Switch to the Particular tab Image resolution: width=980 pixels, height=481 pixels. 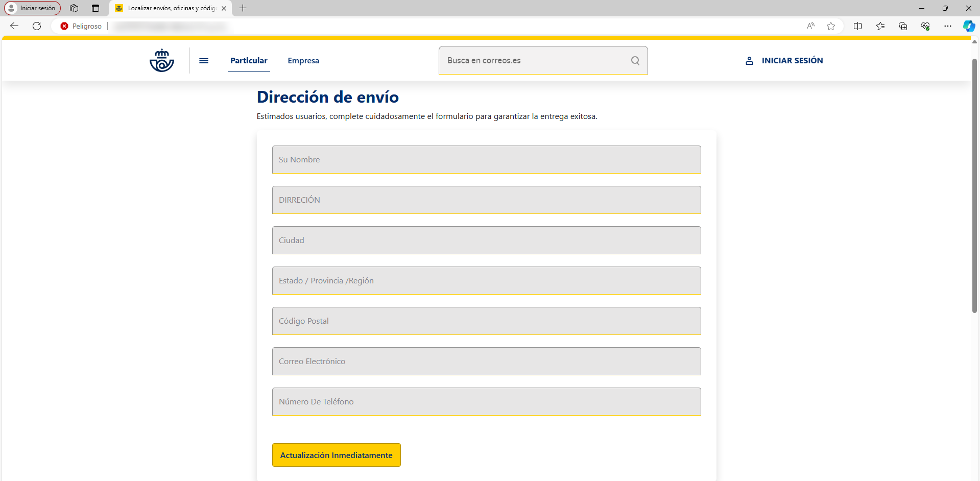(249, 61)
